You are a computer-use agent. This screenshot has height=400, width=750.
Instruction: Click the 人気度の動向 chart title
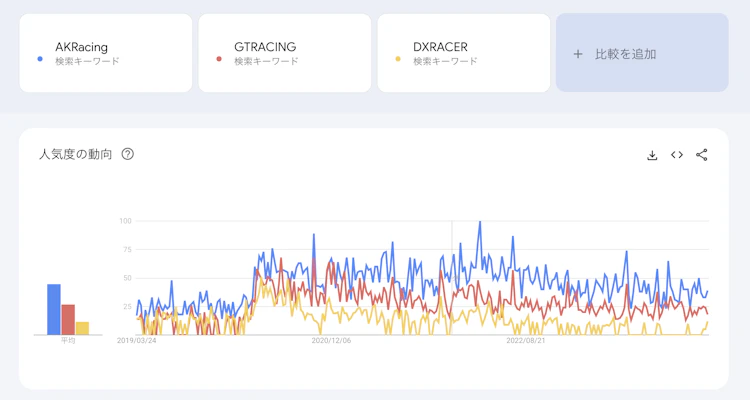point(75,154)
